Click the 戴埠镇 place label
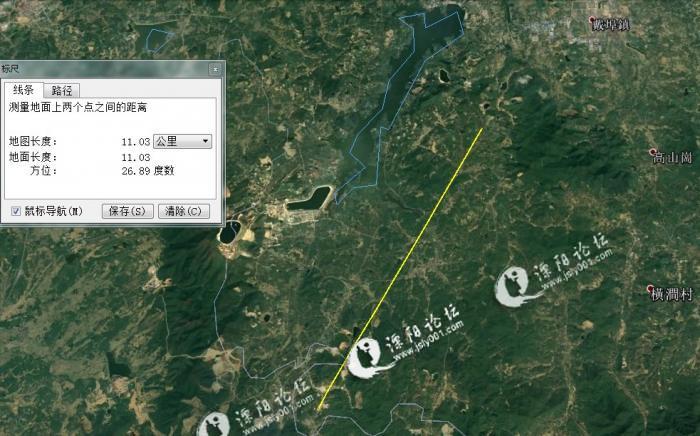 [612, 25]
